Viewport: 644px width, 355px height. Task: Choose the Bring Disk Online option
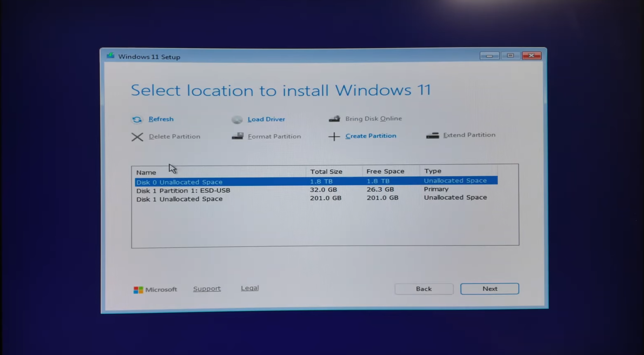click(x=373, y=118)
